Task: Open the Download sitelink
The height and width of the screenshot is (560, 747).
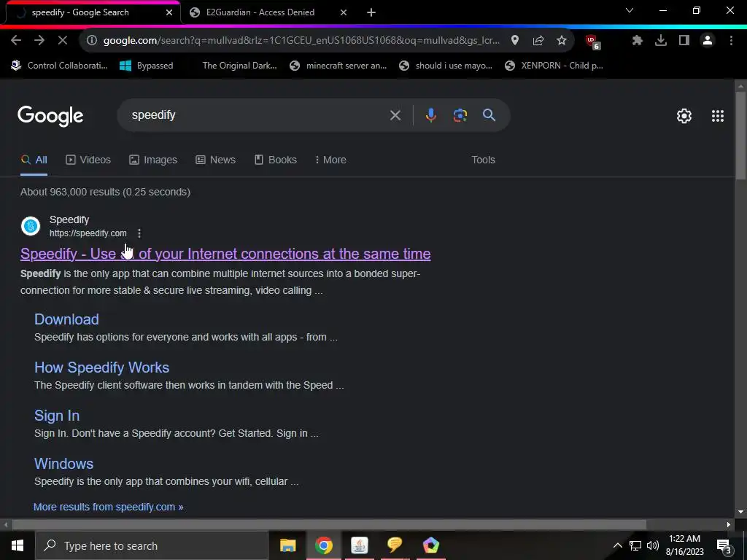Action: coord(66,319)
